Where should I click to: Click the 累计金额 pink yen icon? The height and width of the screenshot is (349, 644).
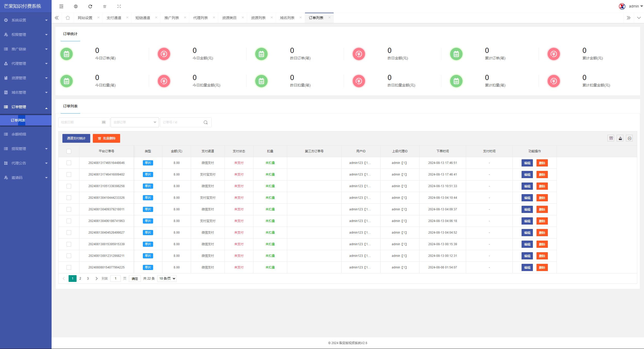pos(554,54)
